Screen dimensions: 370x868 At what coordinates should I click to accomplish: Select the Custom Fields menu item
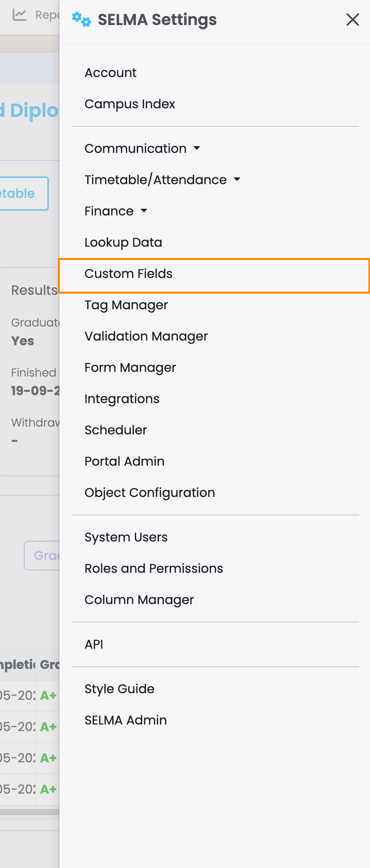pyautogui.click(x=128, y=274)
